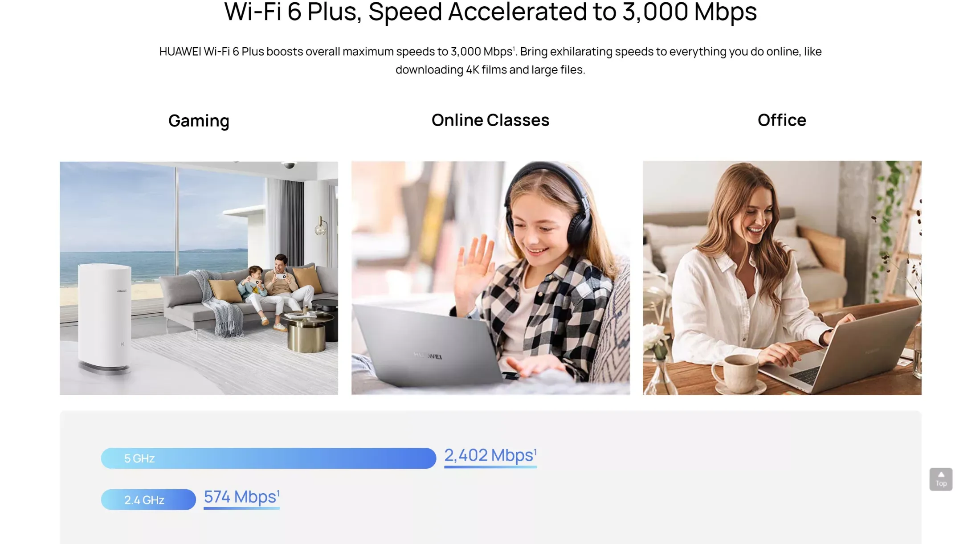
Task: Click the 2.4 GHz speed bar
Action: (148, 499)
